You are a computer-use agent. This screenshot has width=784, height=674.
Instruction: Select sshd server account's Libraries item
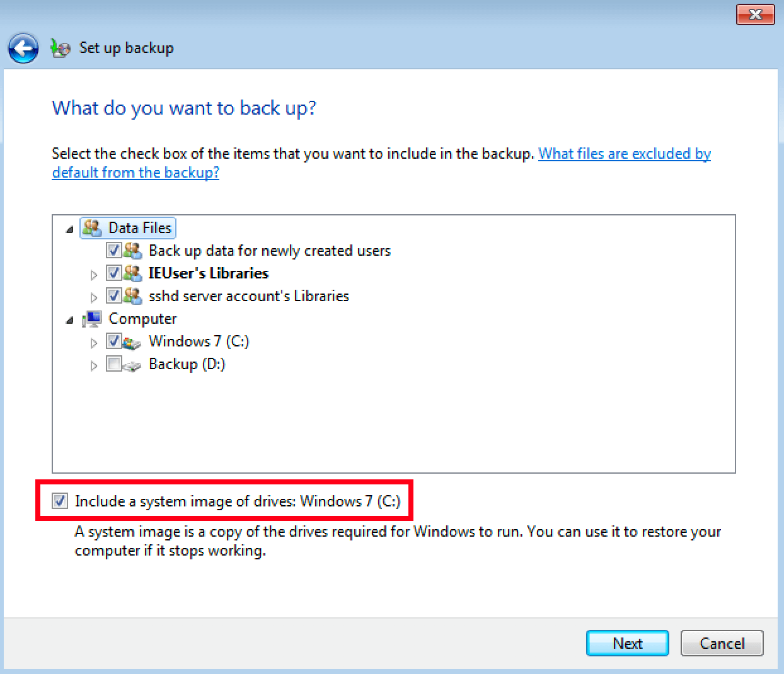[249, 296]
